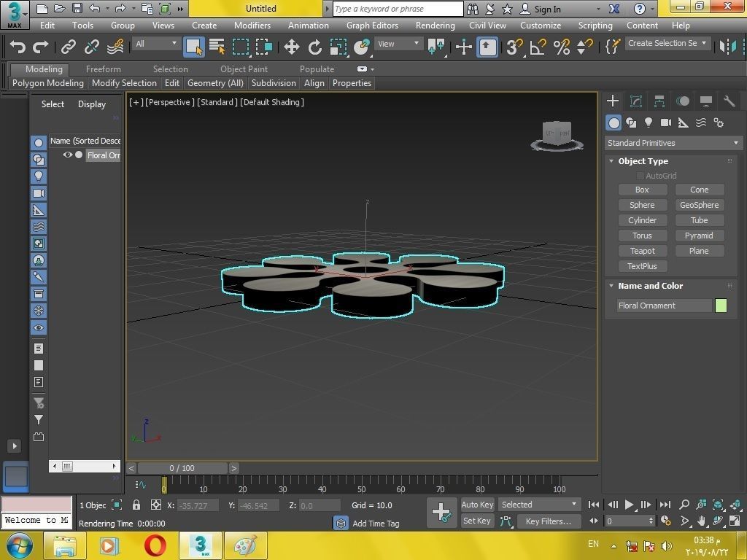Click the Bind to Space Warp icon

pyautogui.click(x=115, y=47)
